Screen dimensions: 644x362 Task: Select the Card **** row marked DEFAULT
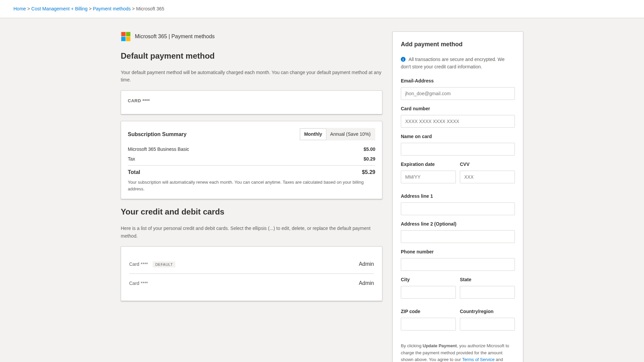[x=252, y=264]
